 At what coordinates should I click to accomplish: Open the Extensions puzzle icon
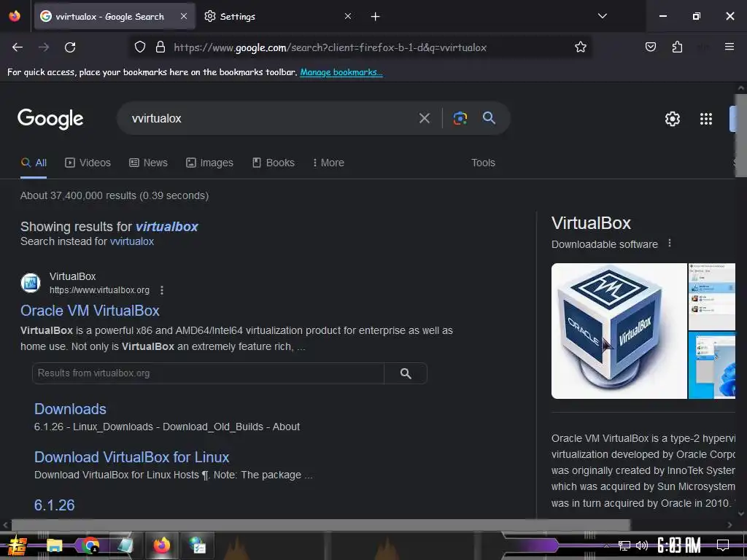pyautogui.click(x=677, y=47)
